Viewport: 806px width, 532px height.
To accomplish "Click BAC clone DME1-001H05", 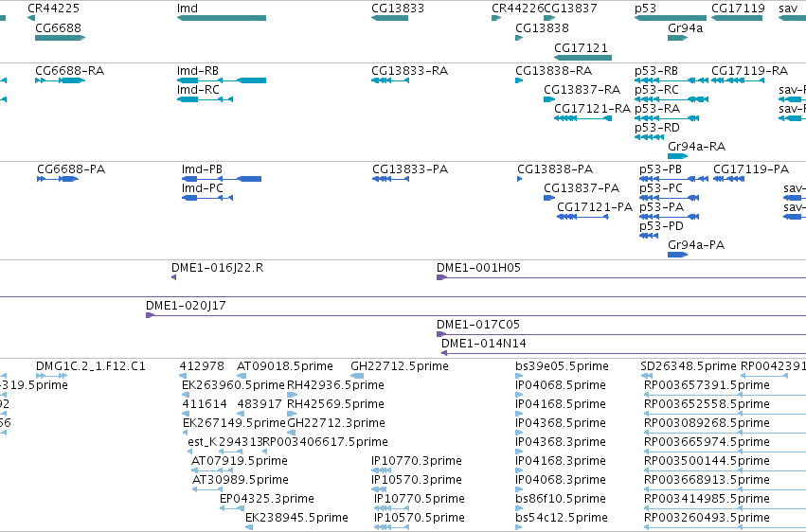I will tap(621, 277).
